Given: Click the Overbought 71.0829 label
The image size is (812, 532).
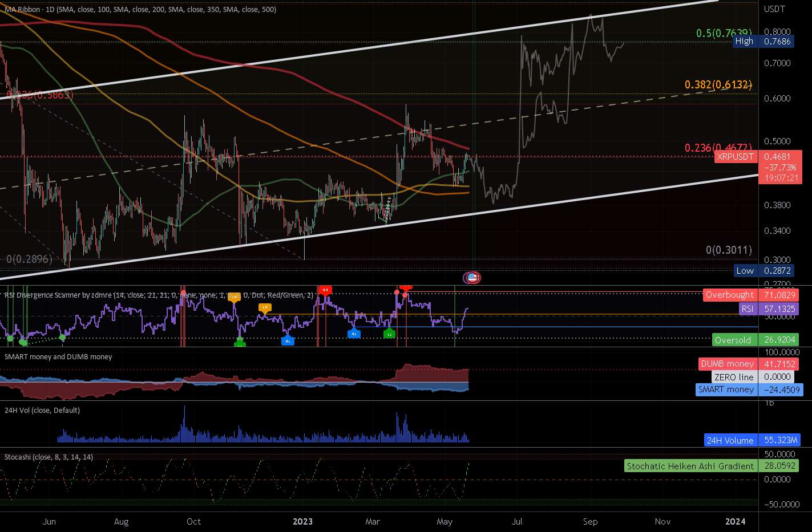Looking at the screenshot, I should point(750,295).
